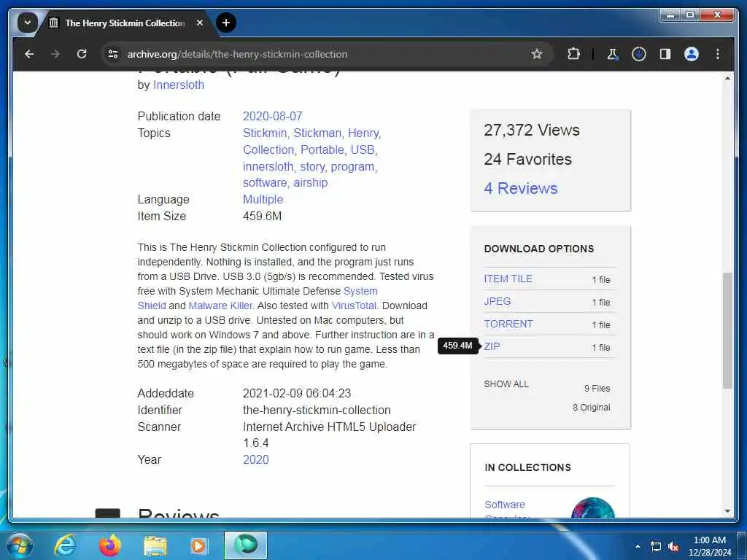Show hidden system tray icons
The width and height of the screenshot is (747, 560).
pos(638,546)
